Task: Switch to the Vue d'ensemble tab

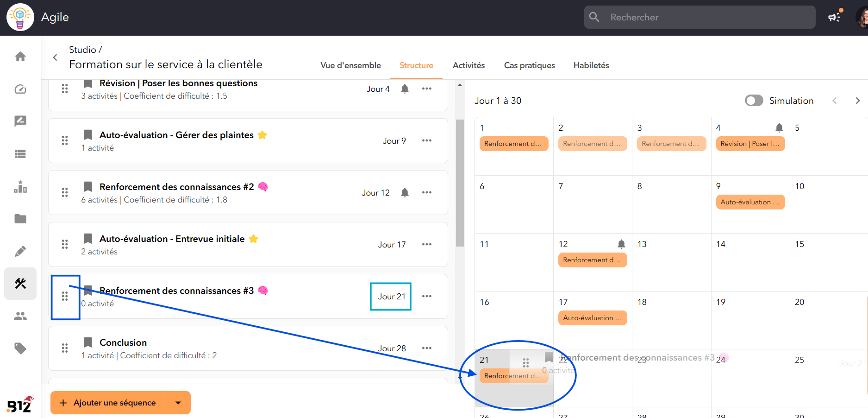Action: [x=350, y=65]
